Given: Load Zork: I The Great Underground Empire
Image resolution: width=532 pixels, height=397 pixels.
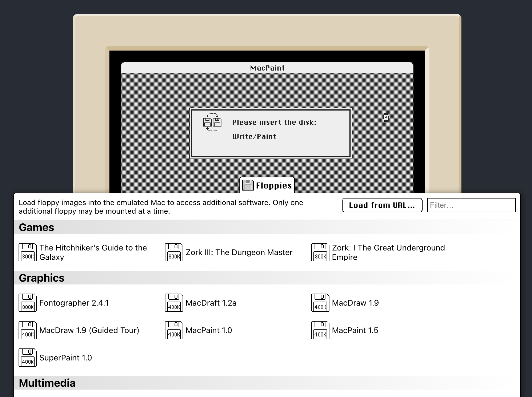Looking at the screenshot, I should pyautogui.click(x=388, y=252).
